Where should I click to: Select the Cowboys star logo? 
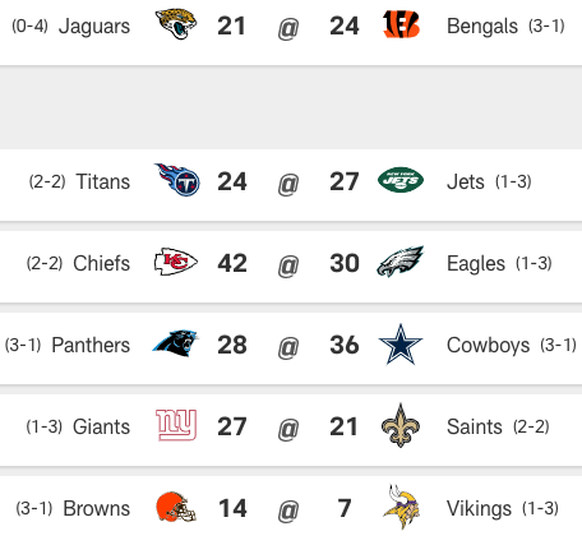[x=400, y=344]
